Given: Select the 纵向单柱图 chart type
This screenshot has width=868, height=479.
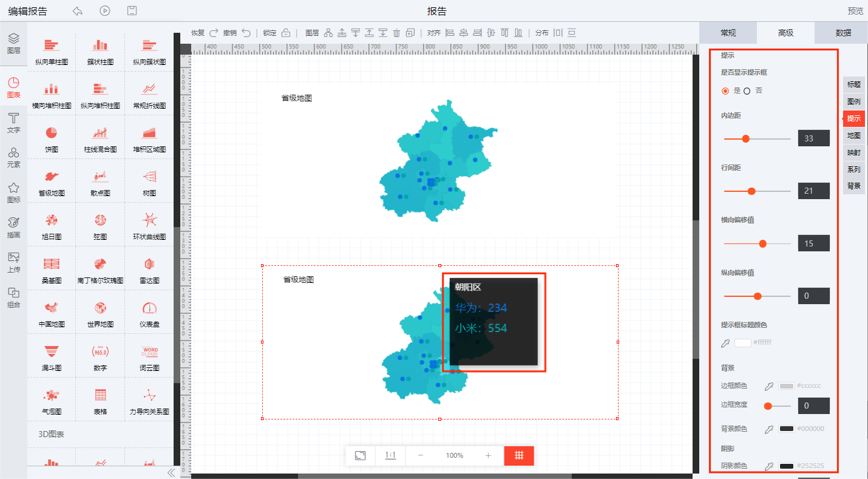Looking at the screenshot, I should click(52, 51).
